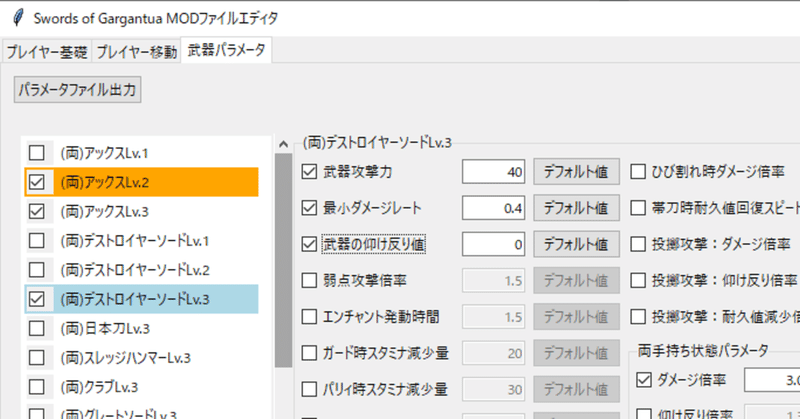Viewport: 800px width, 419px height.
Task: Click デフォルト値 button for 武器の仰け反り値
Action: tap(577, 244)
